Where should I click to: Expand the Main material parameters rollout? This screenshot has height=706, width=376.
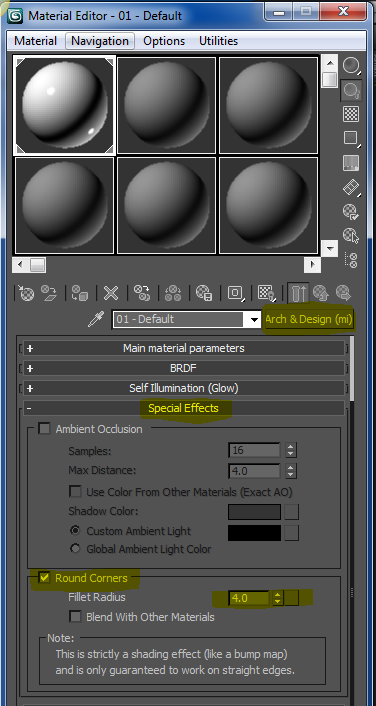[x=183, y=348]
